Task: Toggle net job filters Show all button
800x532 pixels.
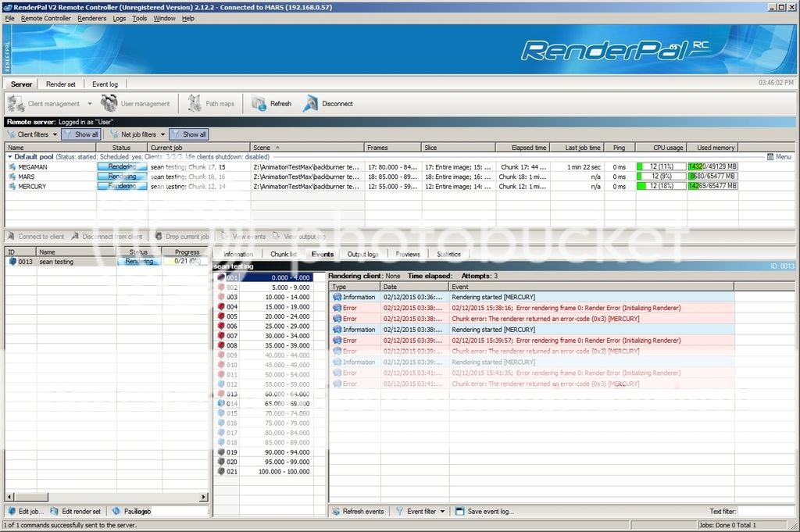Action: tap(189, 134)
